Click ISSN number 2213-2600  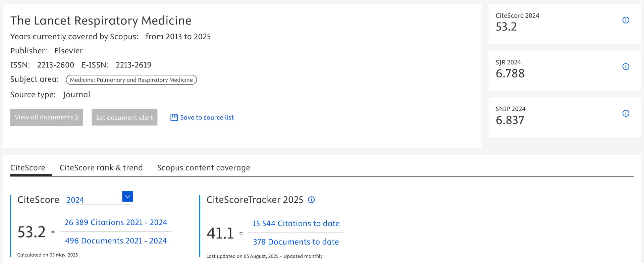point(56,65)
